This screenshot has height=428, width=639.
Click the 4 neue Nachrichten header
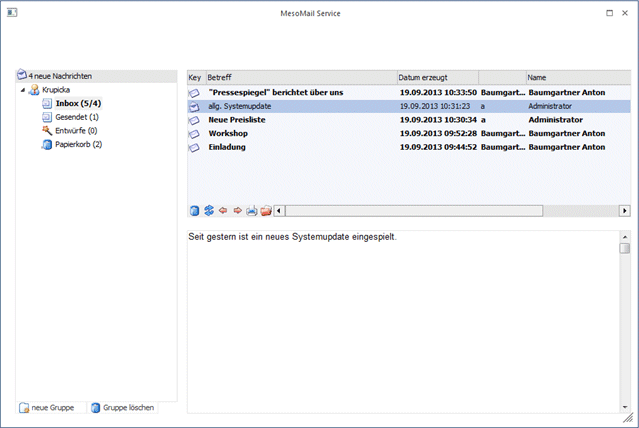(60, 76)
